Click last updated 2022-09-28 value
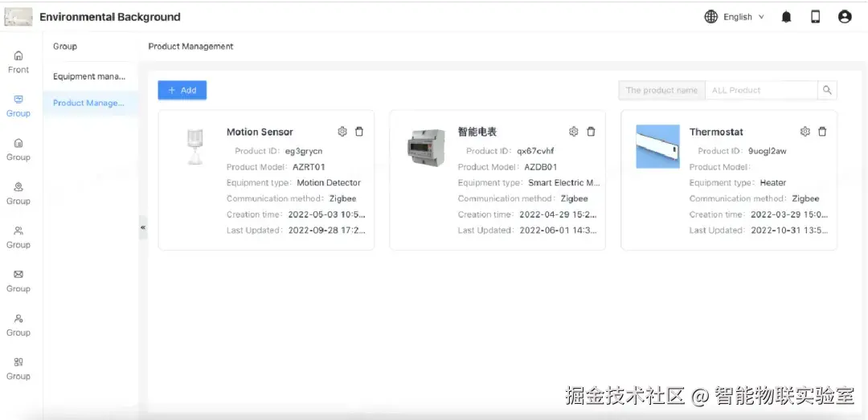Screen dimensions: 868x420 coord(326,230)
